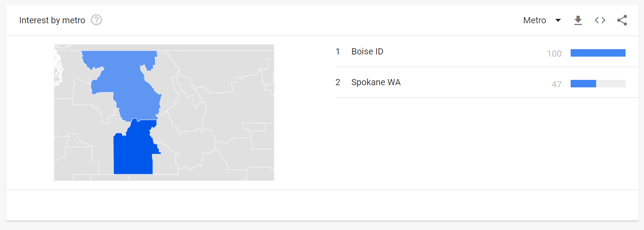644x230 pixels.
Task: Download the metro data as CSV
Action: [578, 20]
